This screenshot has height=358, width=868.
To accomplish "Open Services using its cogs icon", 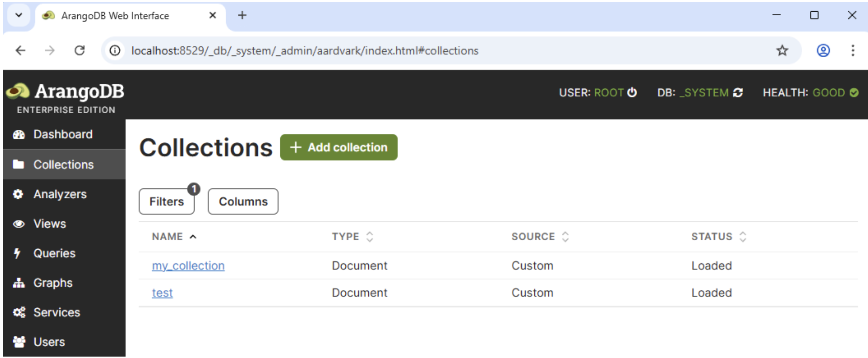I will coord(18,312).
